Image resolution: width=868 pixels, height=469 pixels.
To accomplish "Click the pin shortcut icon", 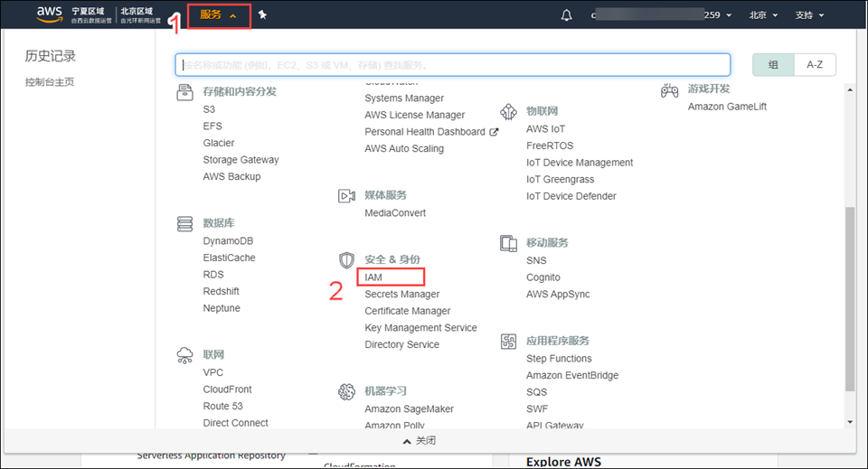I will (x=262, y=14).
